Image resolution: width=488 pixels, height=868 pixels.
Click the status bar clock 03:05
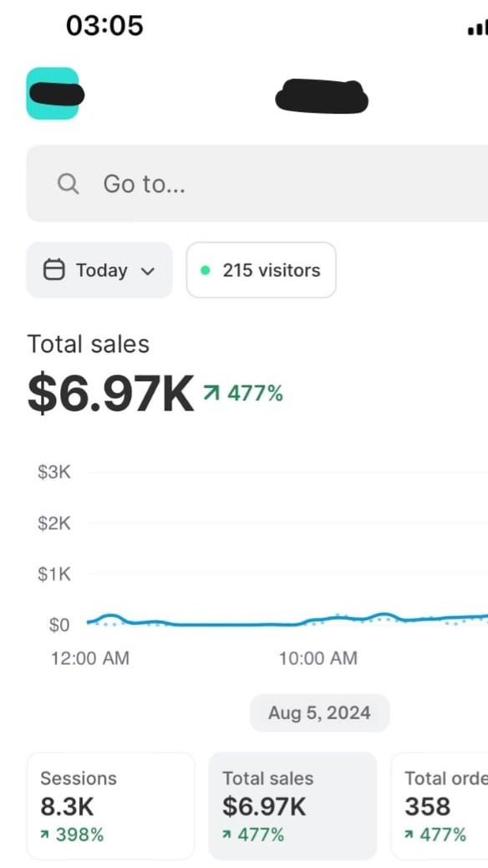point(104,25)
